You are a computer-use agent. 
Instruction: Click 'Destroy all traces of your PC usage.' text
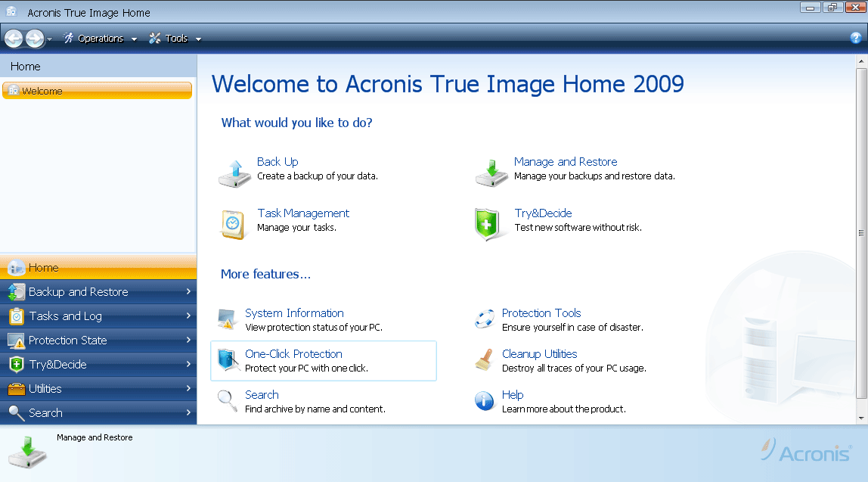tap(574, 368)
